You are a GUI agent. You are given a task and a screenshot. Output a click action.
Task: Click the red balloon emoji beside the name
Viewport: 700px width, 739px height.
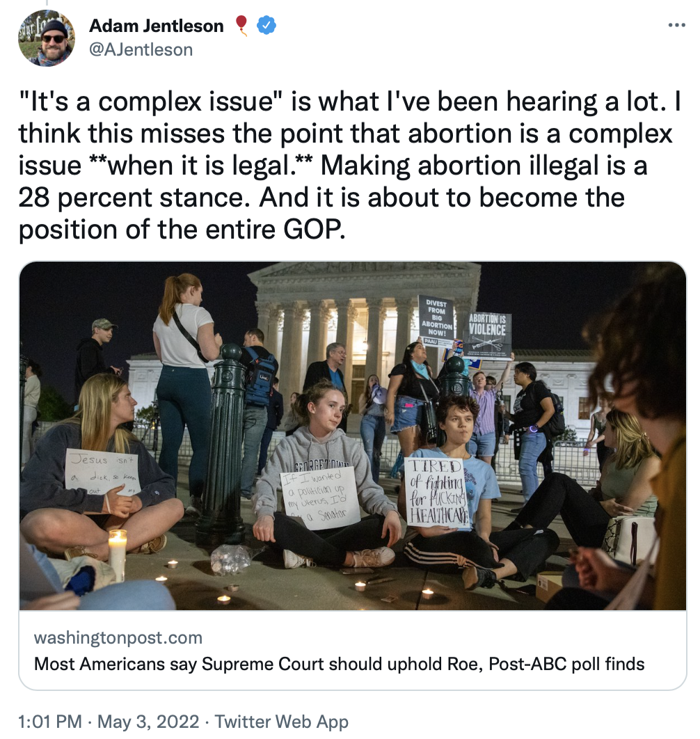pos(241,26)
